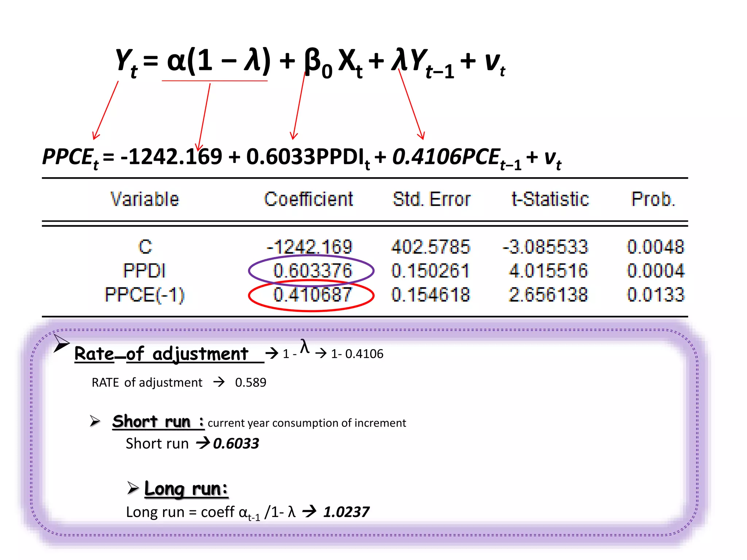747x560 pixels.
Task: Click the λYt–1 term in top equation
Action: [x=423, y=63]
